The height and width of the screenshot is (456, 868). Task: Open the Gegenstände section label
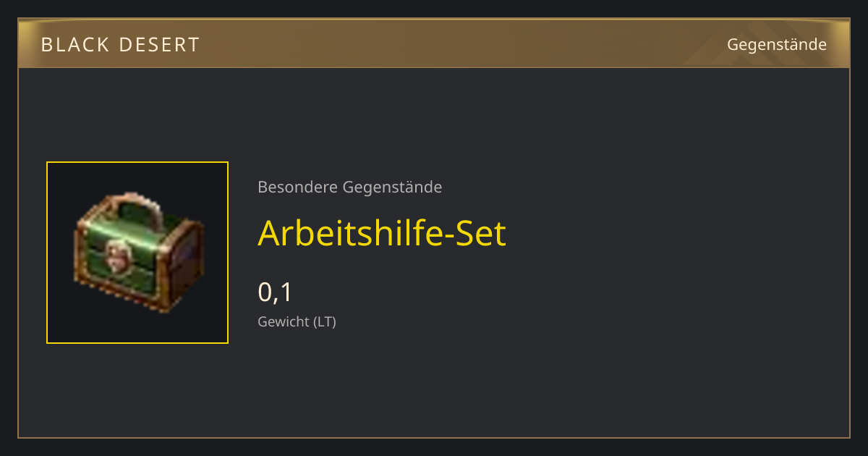tap(777, 45)
